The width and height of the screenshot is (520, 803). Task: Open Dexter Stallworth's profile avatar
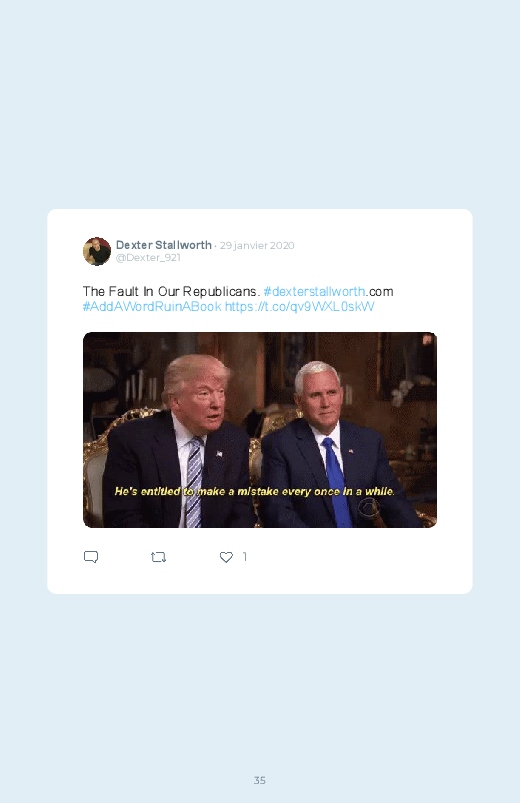tap(97, 251)
